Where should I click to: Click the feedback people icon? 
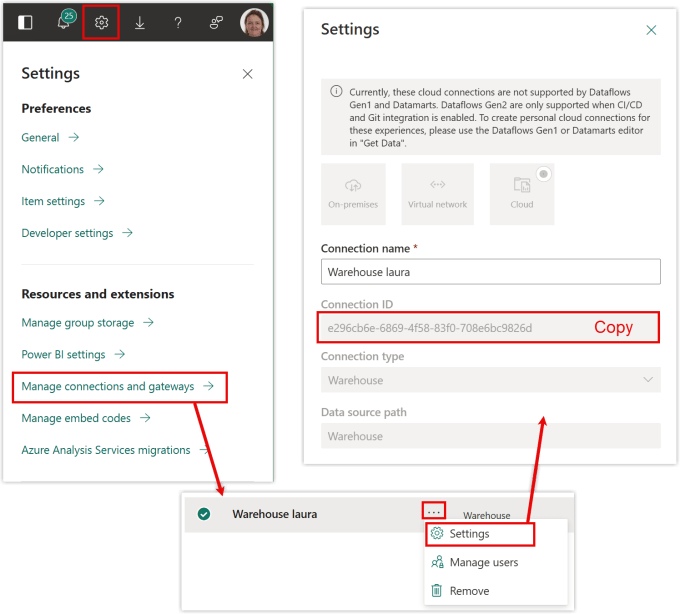point(216,22)
